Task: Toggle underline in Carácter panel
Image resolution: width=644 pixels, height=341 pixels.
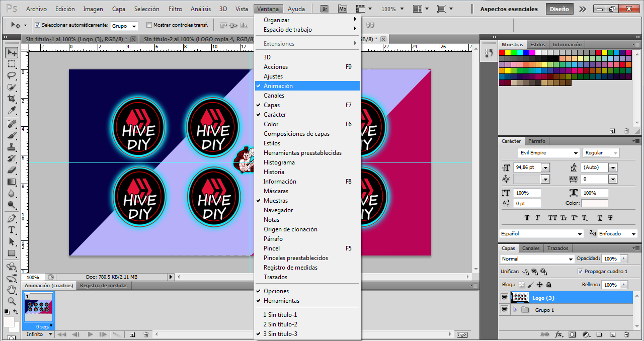Action: [599, 218]
